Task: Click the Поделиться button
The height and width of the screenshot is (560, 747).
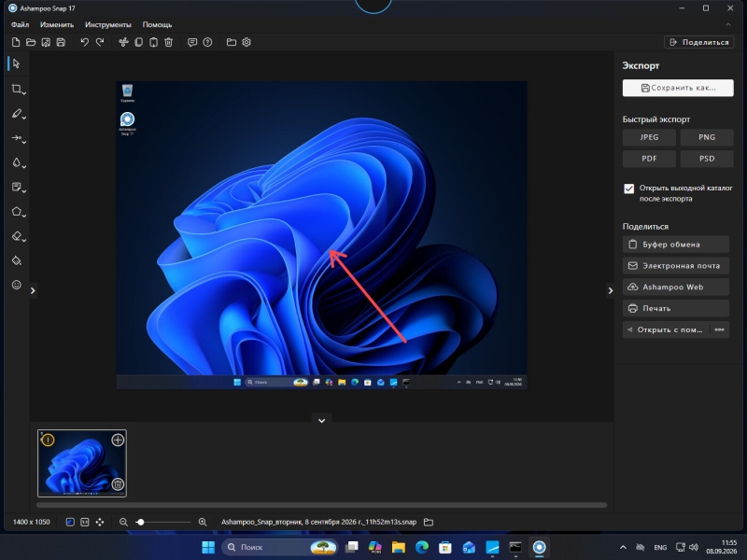Action: (x=698, y=42)
